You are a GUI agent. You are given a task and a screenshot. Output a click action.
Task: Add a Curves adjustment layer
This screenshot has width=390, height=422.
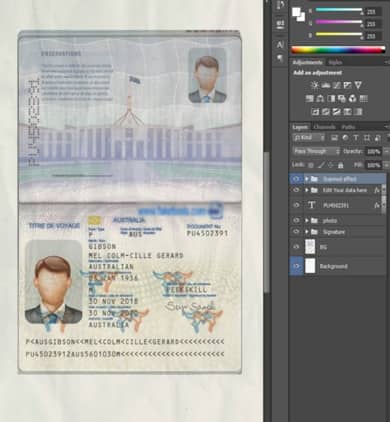(337, 85)
